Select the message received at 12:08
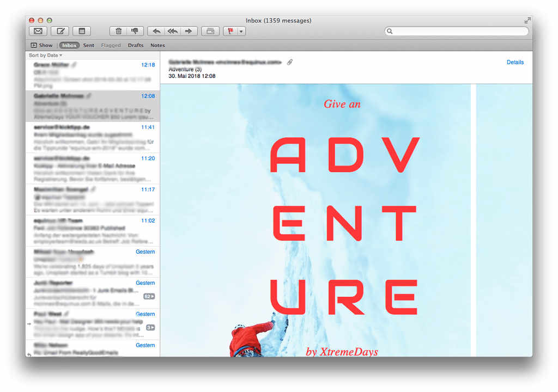This screenshot has width=558, height=392. (x=93, y=106)
